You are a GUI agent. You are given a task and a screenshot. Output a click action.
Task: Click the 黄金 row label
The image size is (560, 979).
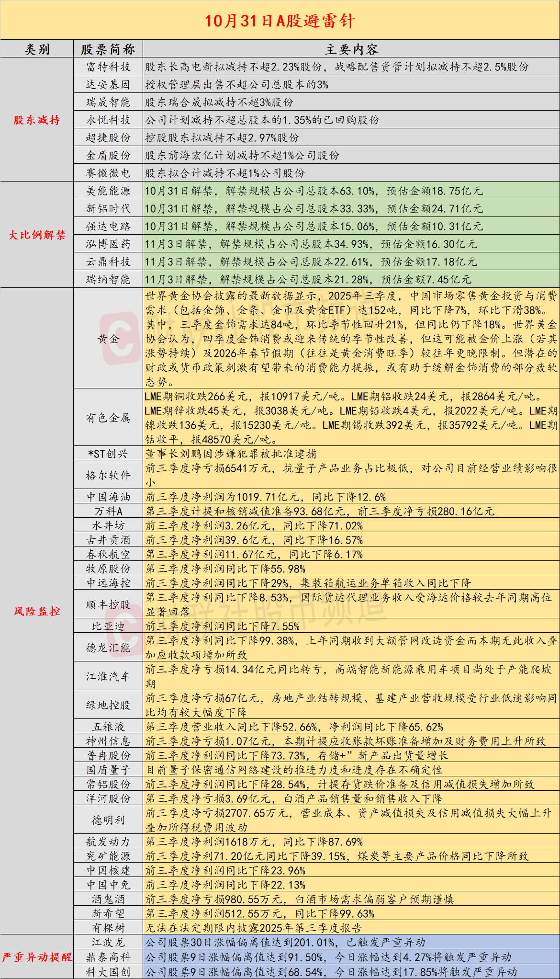point(108,339)
